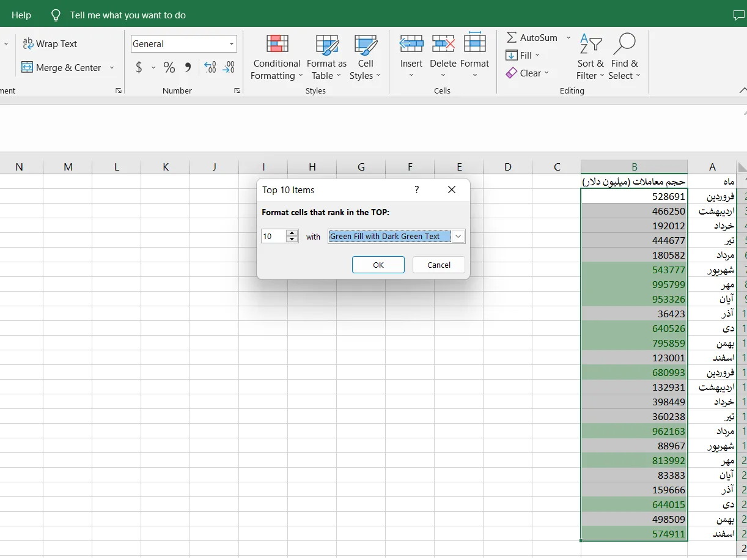Expand the AutoSum dropdown arrow
Screen dimensions: 747x560
[568, 38]
